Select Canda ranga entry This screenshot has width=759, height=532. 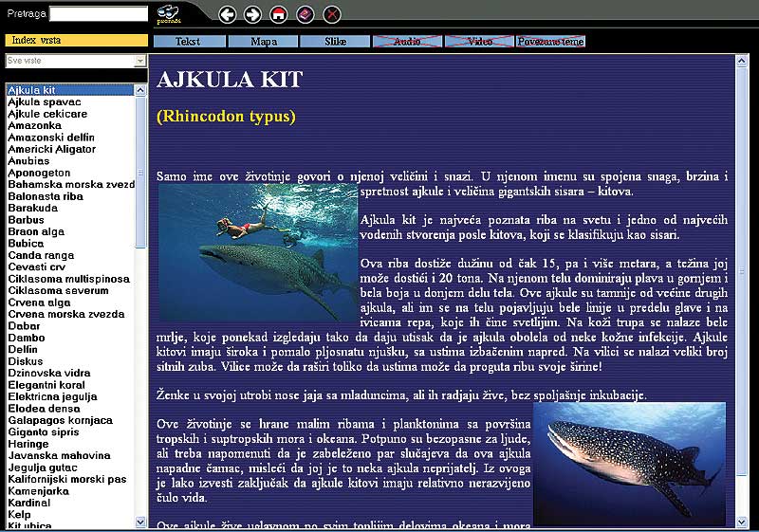(x=70, y=255)
